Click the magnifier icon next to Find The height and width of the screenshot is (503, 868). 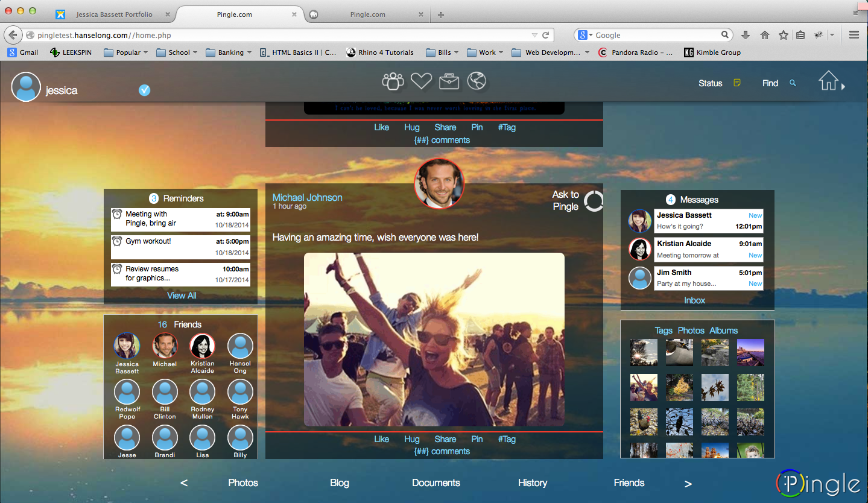(793, 83)
